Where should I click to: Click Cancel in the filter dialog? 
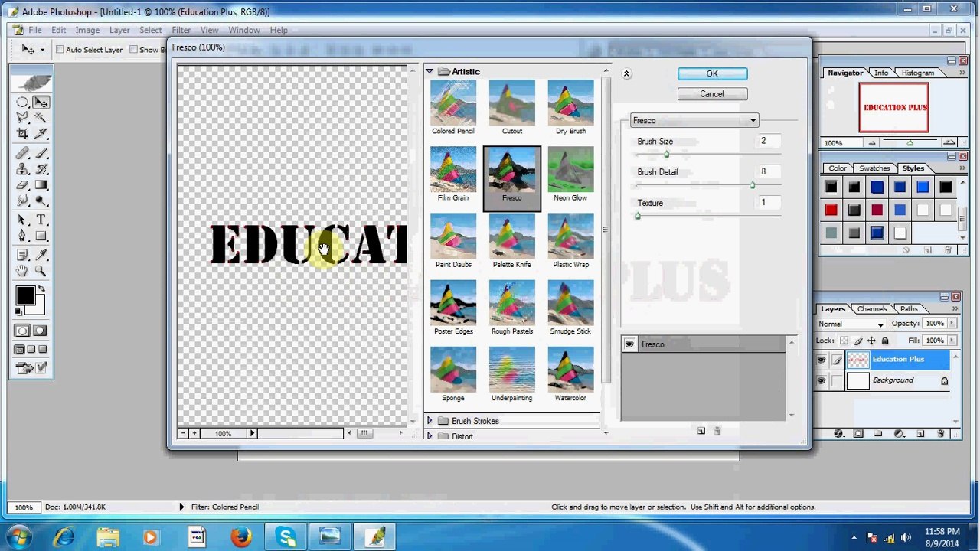pyautogui.click(x=712, y=93)
